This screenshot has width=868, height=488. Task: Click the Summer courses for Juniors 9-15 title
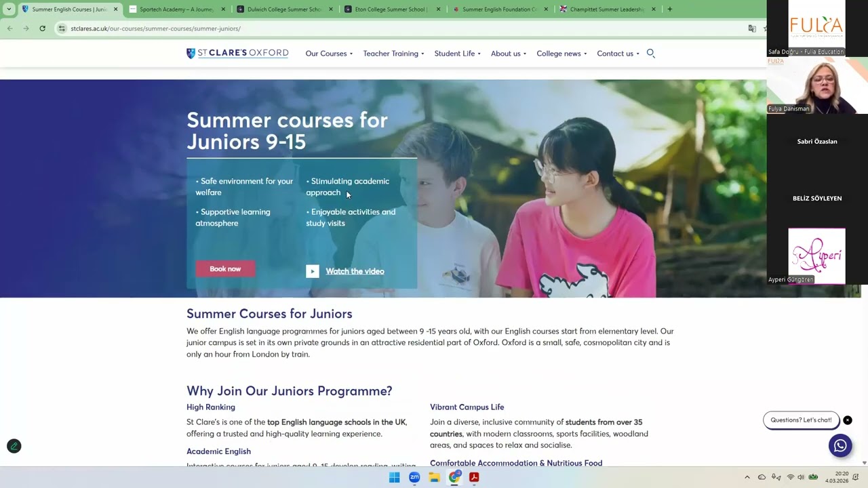coord(287,131)
